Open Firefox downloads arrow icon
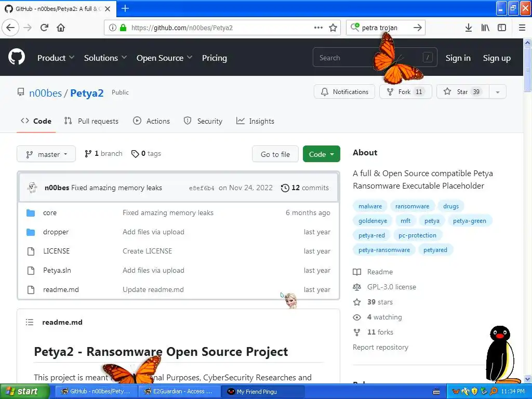 (x=468, y=28)
